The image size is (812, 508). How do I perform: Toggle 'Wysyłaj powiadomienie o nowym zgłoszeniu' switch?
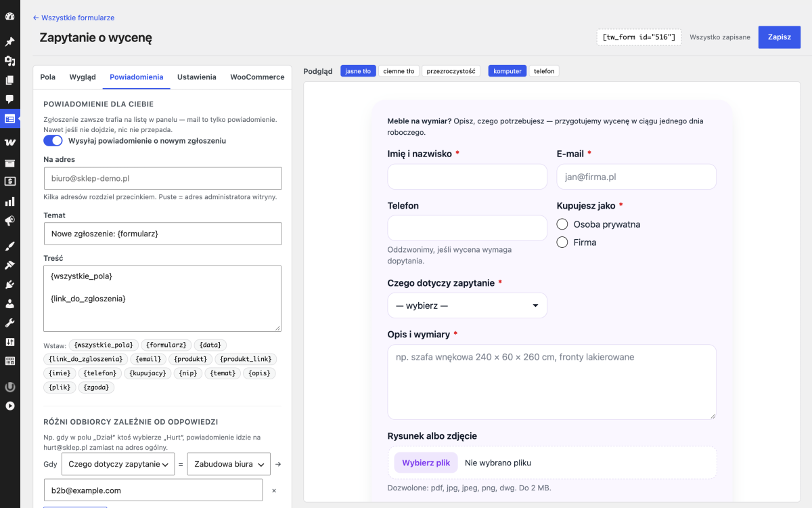[x=53, y=141]
